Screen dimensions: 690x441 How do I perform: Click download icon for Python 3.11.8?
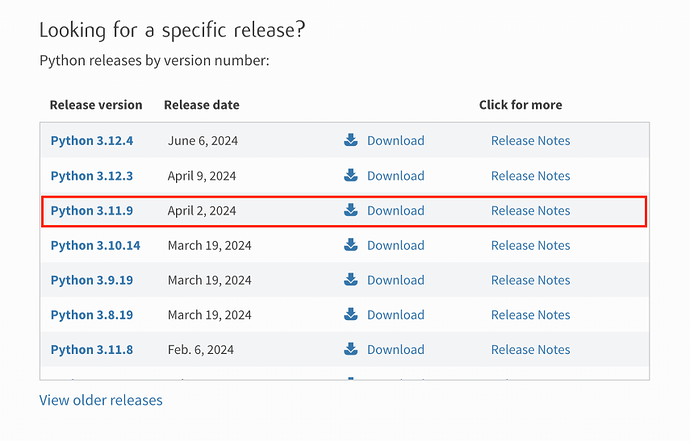pyautogui.click(x=351, y=349)
